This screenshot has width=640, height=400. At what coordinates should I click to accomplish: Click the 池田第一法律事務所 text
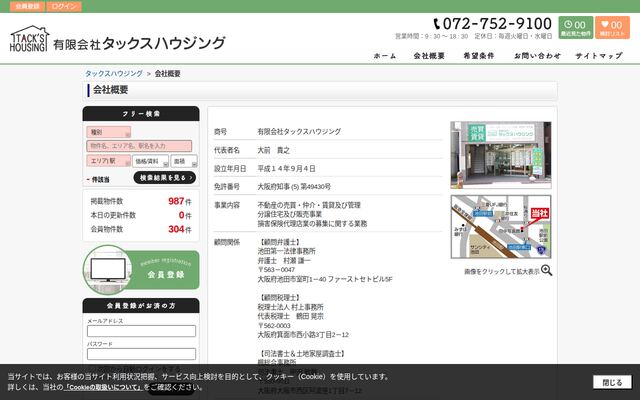(x=286, y=251)
